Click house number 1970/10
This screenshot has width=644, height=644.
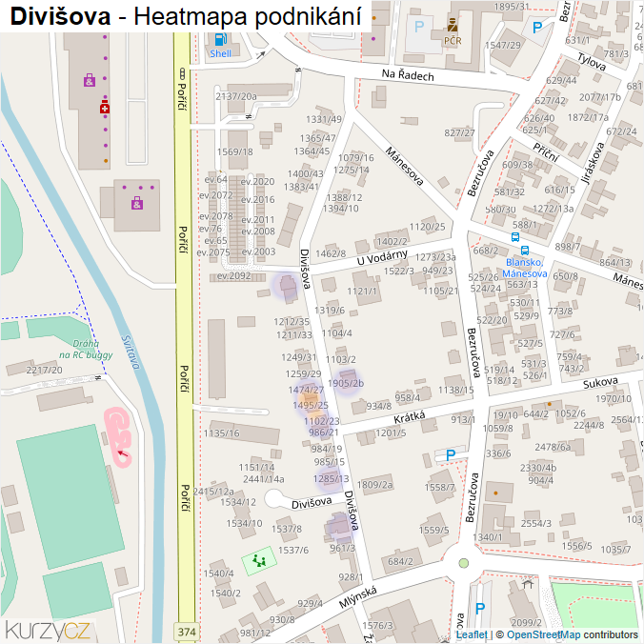(614, 398)
